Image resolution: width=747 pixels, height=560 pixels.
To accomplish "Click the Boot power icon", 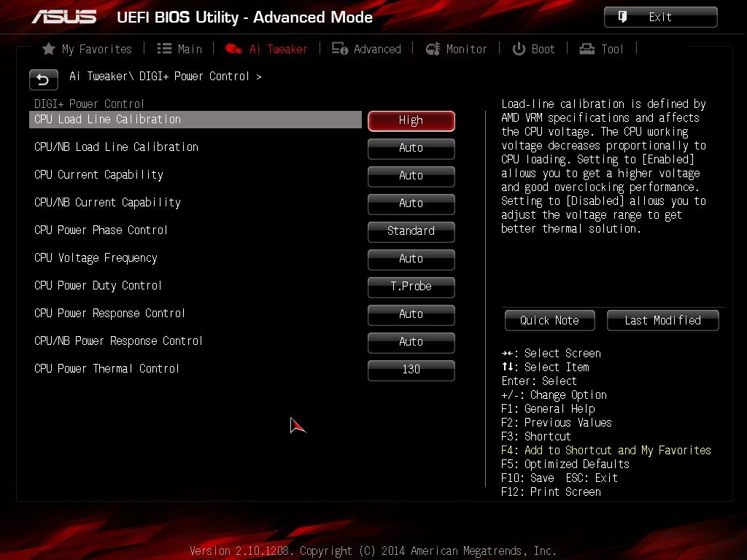I will pyautogui.click(x=519, y=49).
